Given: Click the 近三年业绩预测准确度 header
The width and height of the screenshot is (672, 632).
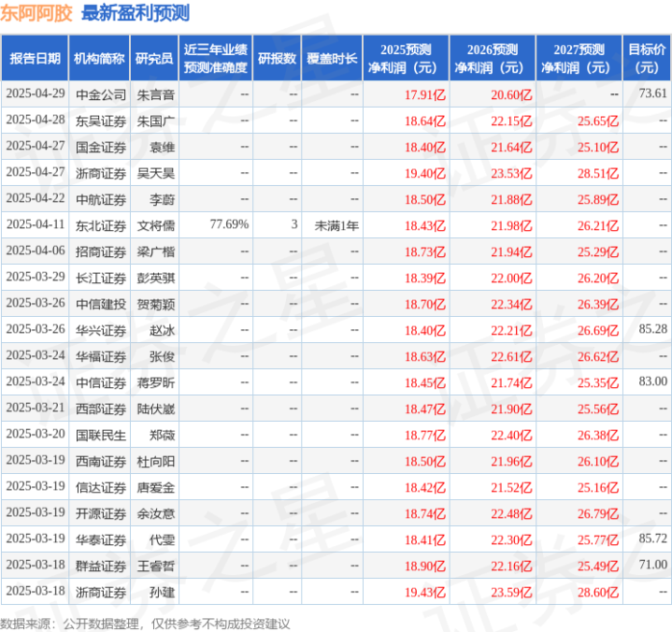Looking at the screenshot, I should [x=216, y=58].
